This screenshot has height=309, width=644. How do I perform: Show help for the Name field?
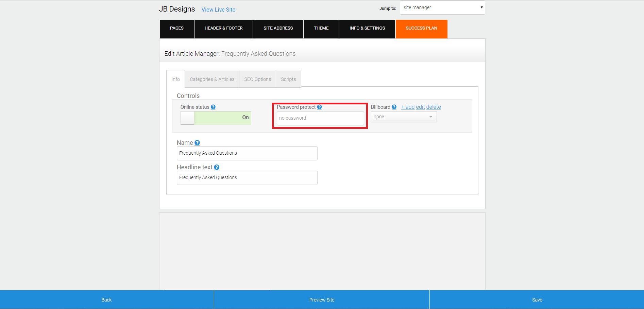point(197,143)
